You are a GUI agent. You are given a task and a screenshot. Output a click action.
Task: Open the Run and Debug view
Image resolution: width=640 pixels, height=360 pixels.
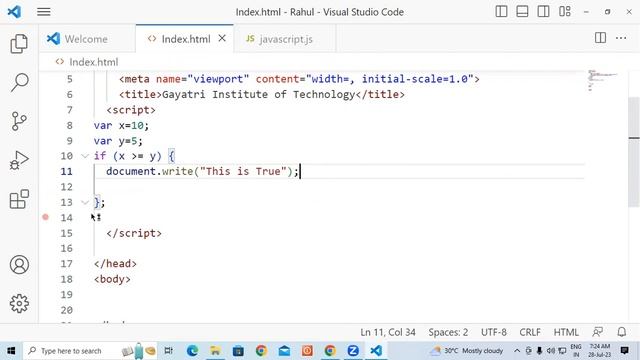pos(19,160)
